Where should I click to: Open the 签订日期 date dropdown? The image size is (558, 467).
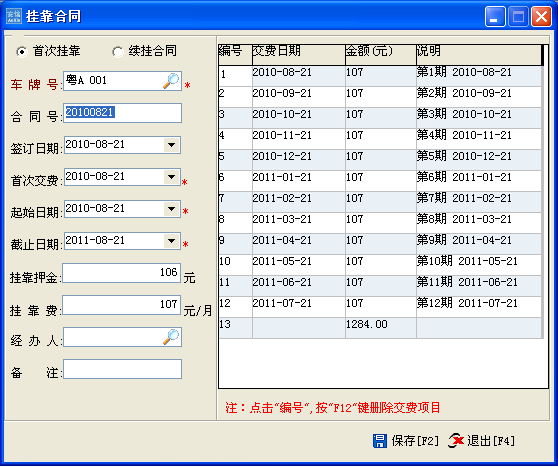point(172,145)
